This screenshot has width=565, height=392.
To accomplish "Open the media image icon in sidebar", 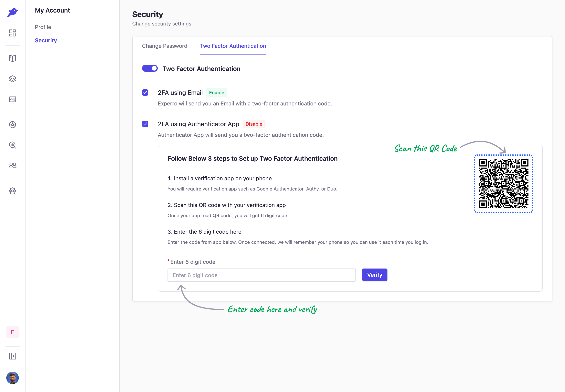I will point(13,99).
